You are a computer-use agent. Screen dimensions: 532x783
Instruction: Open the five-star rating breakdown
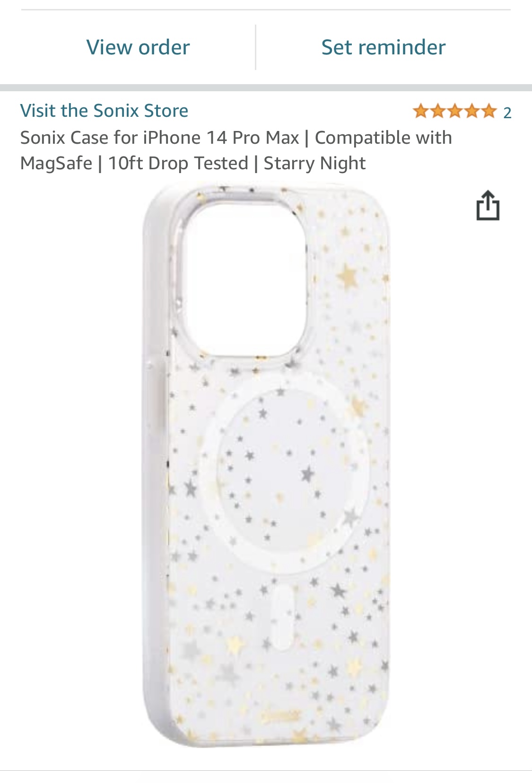(454, 112)
